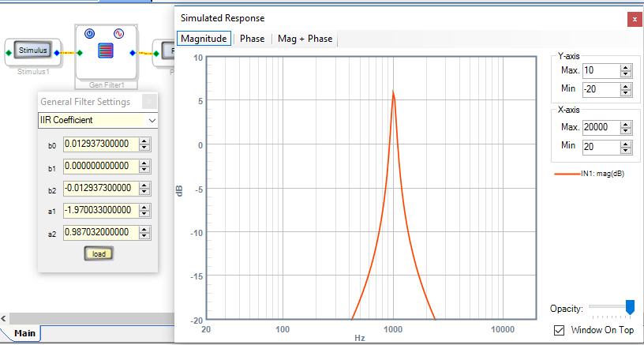Open the blue striped filter icon in Gen Filter1
Image resolution: width=644 pixels, height=345 pixels.
(106, 51)
